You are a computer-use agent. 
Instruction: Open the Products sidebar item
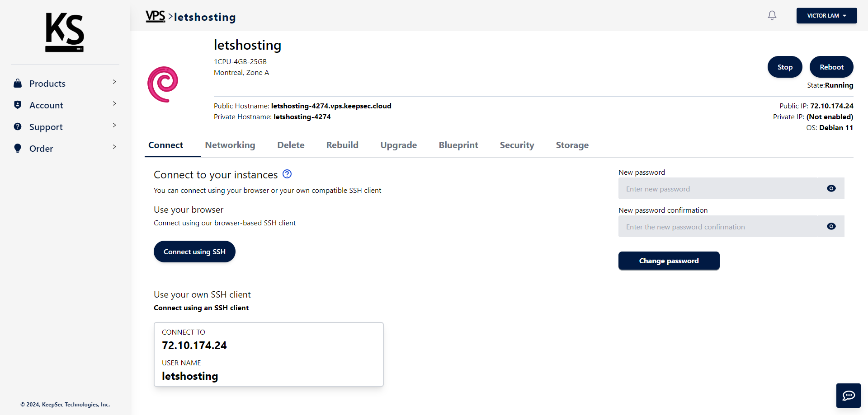[65, 83]
